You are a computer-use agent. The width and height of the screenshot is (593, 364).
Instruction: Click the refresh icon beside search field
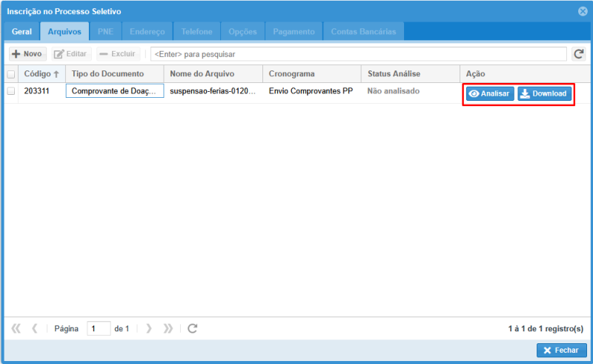(579, 54)
